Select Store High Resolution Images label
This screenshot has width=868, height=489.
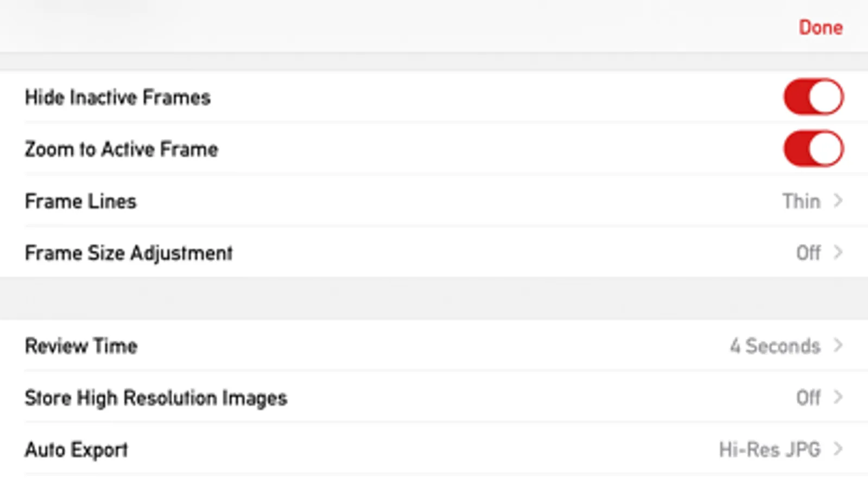point(156,398)
